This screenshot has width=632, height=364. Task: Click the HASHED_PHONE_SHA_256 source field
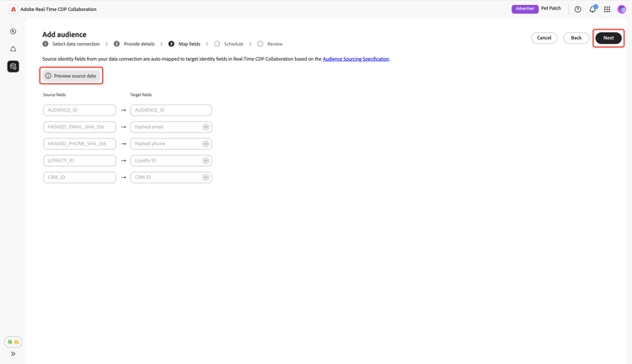(x=79, y=144)
